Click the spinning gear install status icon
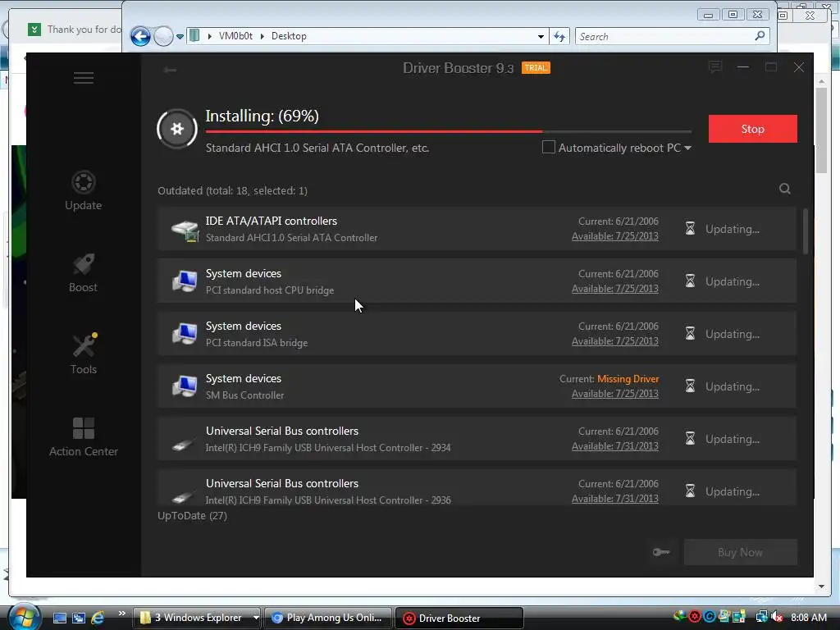Viewport: 840px width, 630px height. click(177, 129)
